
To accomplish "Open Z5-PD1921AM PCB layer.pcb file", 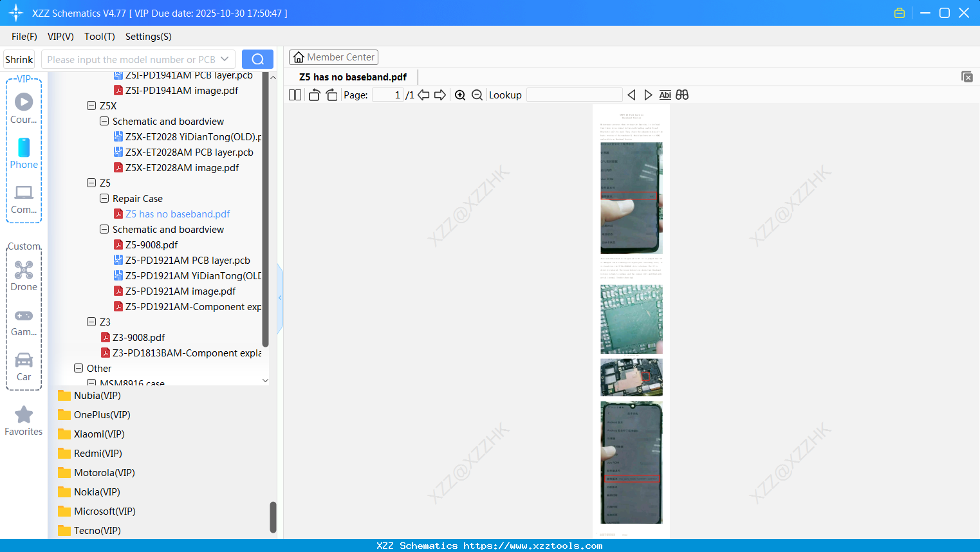I will (x=188, y=261).
